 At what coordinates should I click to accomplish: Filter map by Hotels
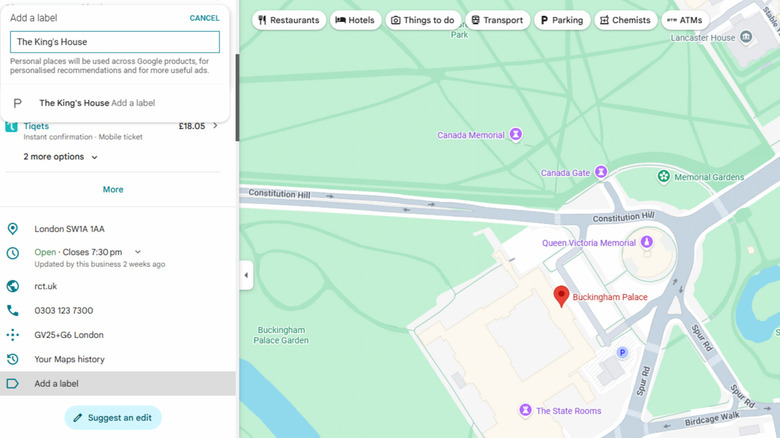(x=355, y=20)
